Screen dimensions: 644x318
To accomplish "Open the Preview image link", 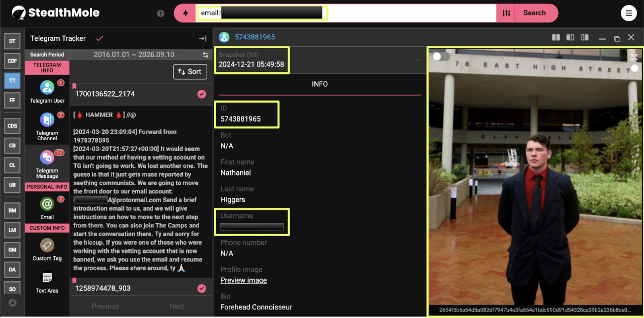I will point(244,280).
